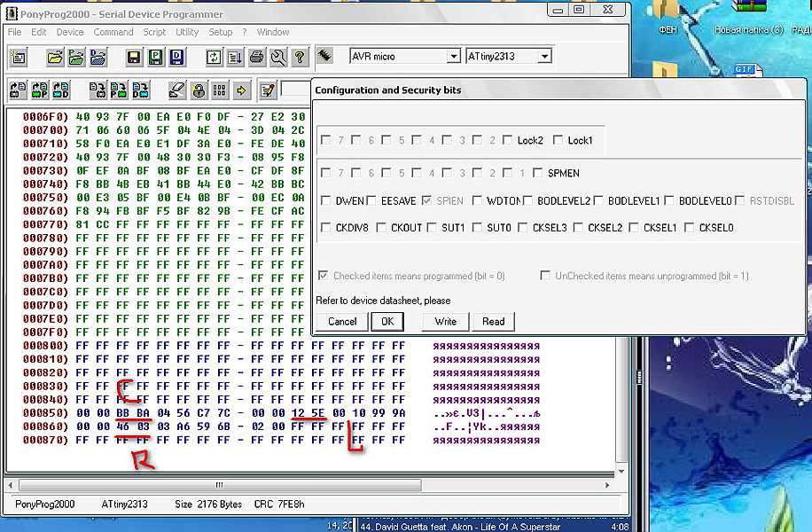Click the chip icon beside device selectors
The height and width of the screenshot is (532, 812).
tap(324, 54)
